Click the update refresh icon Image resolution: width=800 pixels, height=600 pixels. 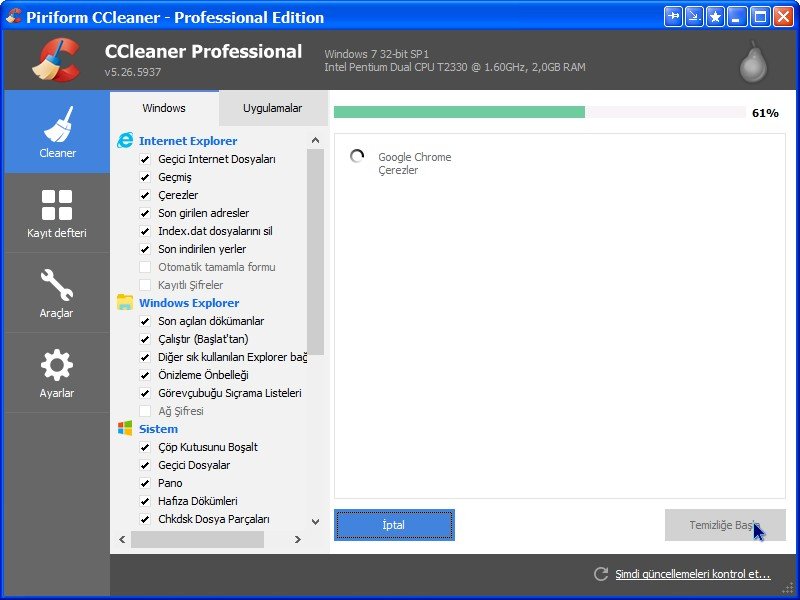pos(601,574)
